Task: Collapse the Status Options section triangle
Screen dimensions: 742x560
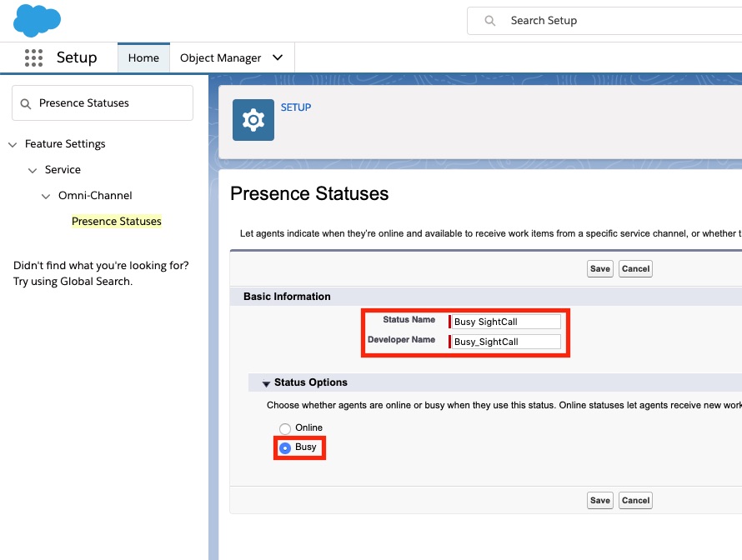Action: pyautogui.click(x=266, y=383)
